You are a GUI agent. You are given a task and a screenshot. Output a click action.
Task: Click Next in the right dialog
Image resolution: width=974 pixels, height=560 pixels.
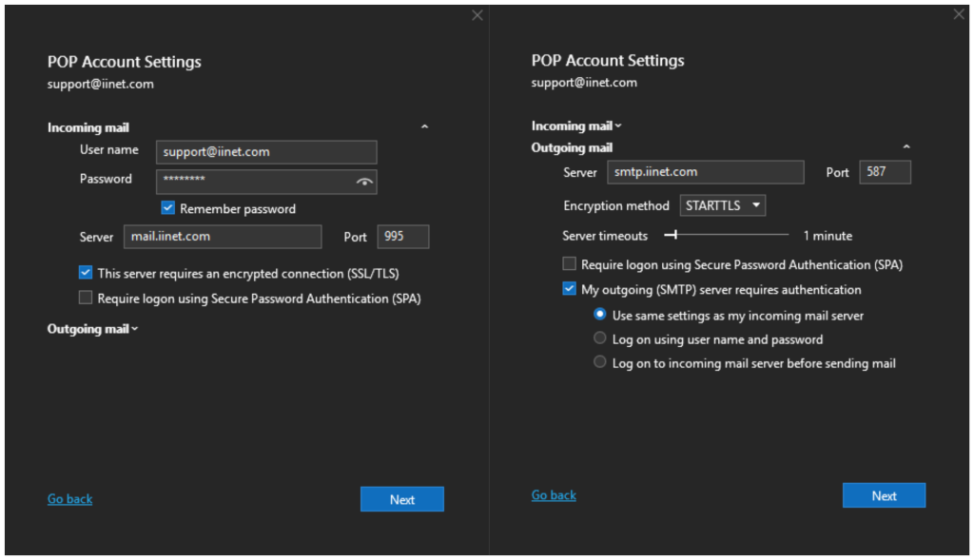pos(884,495)
